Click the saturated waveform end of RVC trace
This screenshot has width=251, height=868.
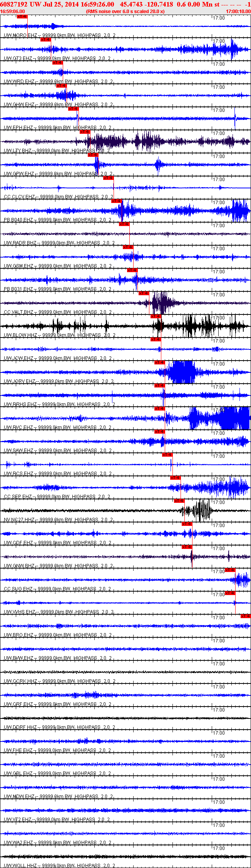pos(234,418)
